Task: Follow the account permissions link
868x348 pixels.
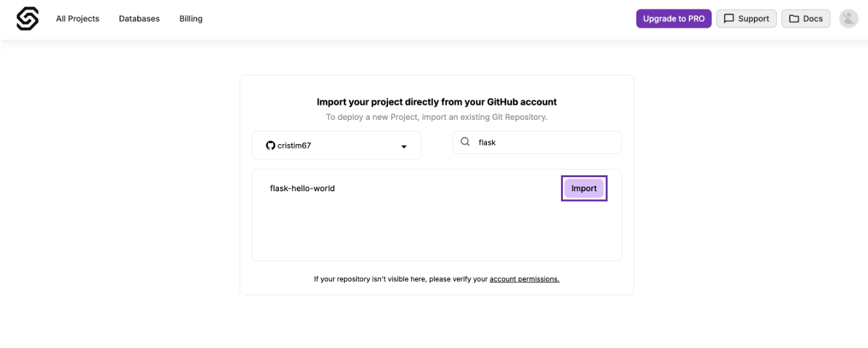Action: pyautogui.click(x=525, y=279)
